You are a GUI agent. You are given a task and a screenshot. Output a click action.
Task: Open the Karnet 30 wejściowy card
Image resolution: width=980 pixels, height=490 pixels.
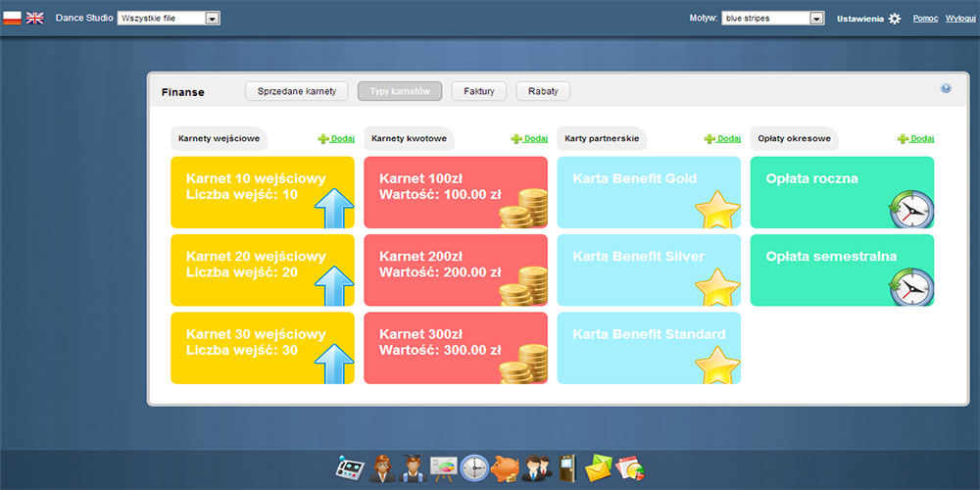coord(263,348)
